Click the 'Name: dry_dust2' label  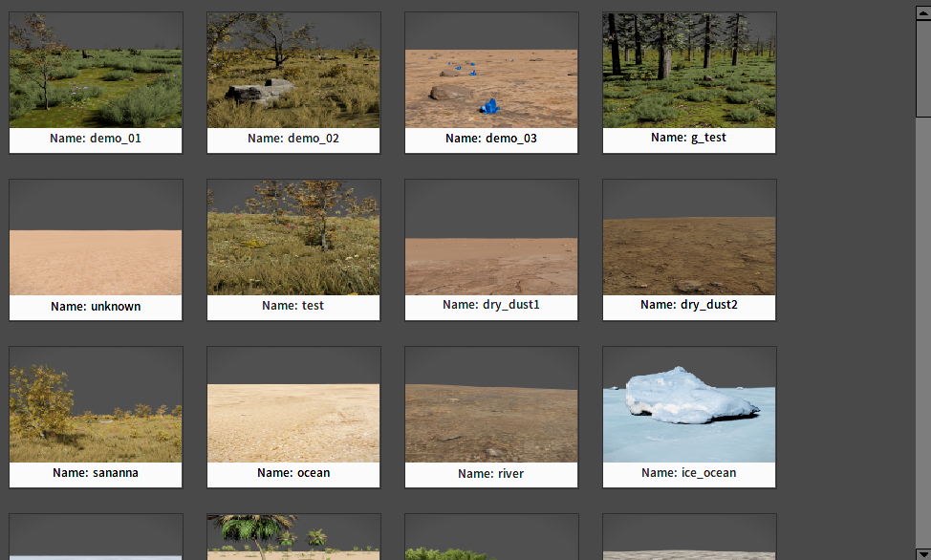689,305
